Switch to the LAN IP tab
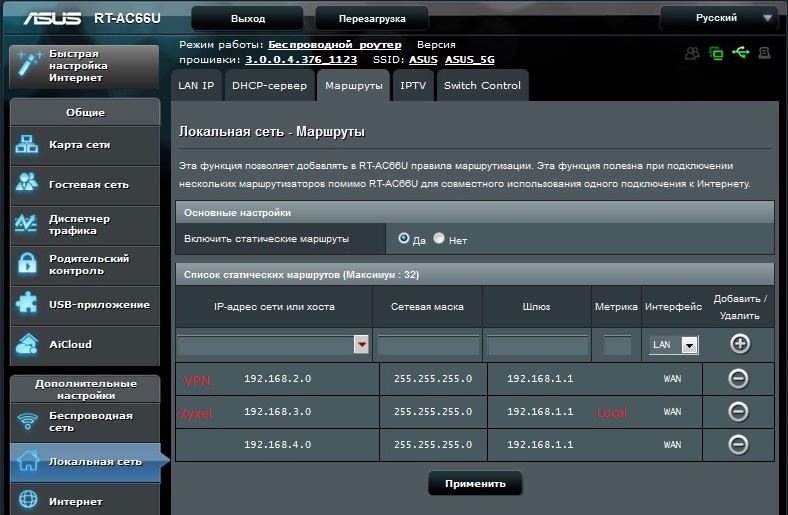This screenshot has width=788, height=515. coord(196,85)
